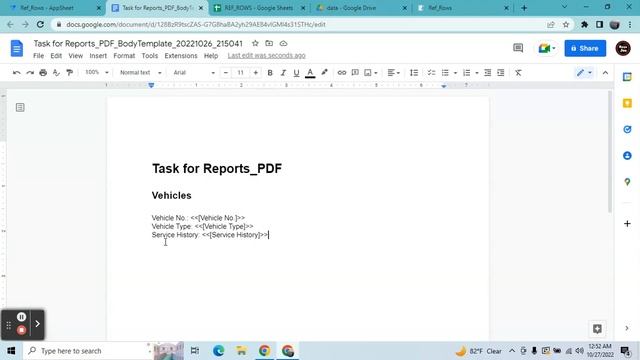
Task: Open the text alignment dropdown
Action: 393,73
